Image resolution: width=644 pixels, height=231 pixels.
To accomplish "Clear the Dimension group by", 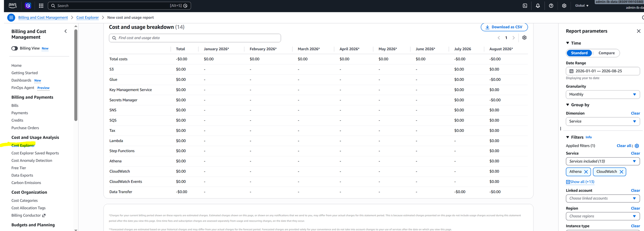I will coord(635,113).
